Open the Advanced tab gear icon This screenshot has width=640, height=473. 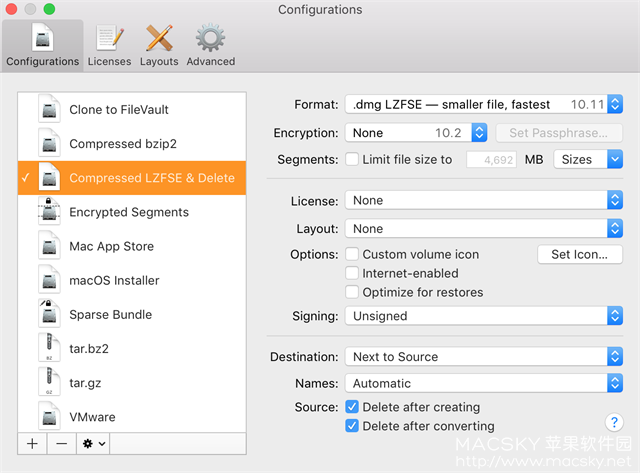click(x=210, y=38)
